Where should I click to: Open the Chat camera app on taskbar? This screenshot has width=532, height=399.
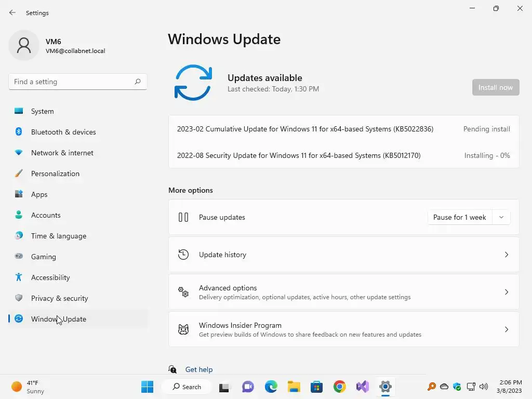pyautogui.click(x=248, y=387)
